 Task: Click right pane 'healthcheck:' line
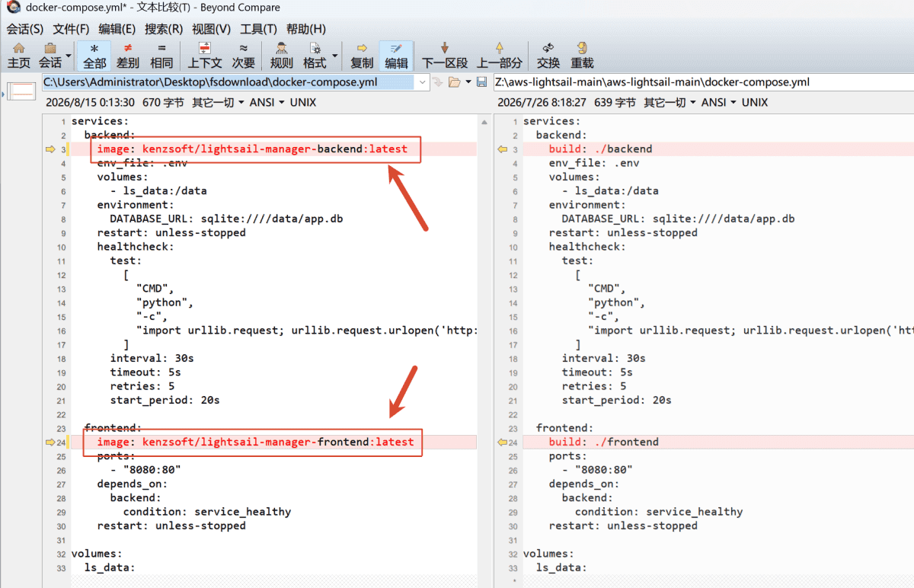[x=587, y=247]
